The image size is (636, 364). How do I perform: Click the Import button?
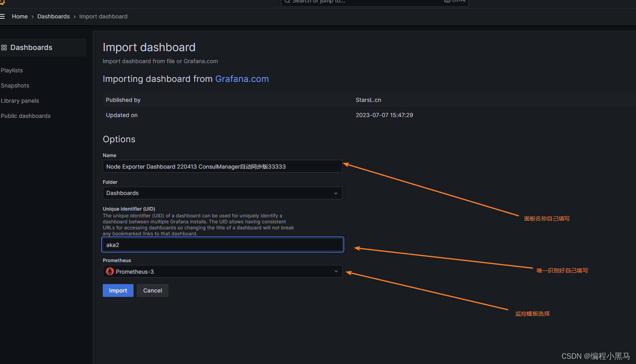[118, 290]
